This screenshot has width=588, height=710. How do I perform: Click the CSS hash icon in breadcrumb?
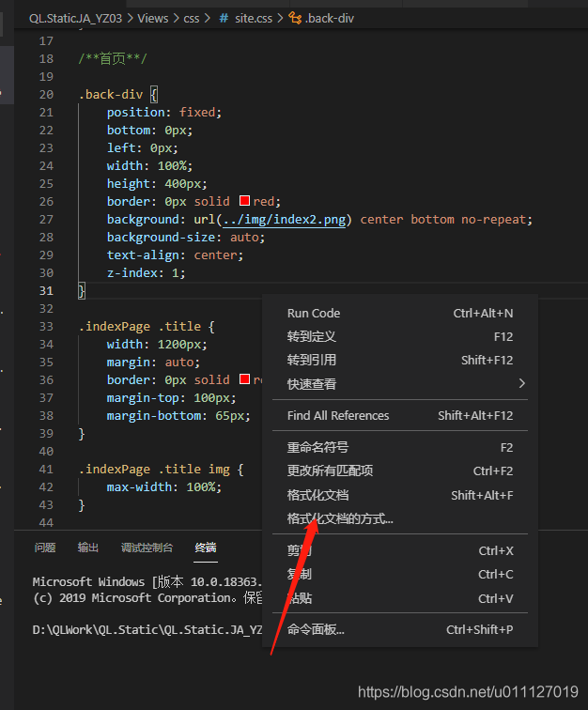click(224, 18)
